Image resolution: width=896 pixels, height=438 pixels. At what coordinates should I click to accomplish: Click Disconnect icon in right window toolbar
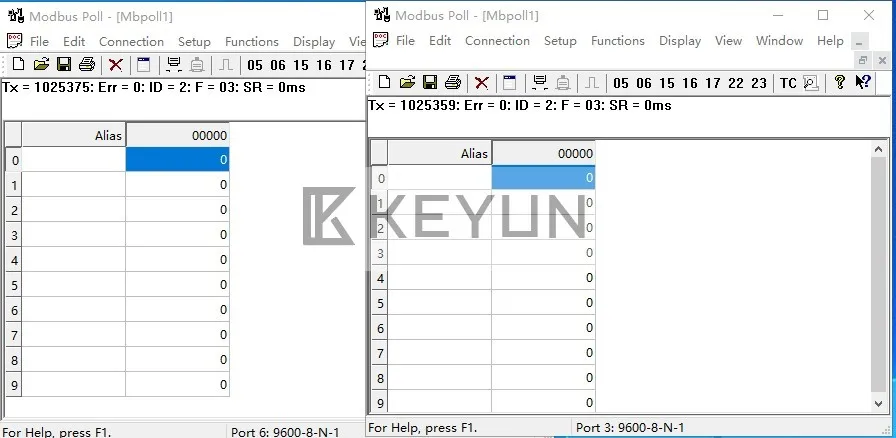click(x=563, y=83)
